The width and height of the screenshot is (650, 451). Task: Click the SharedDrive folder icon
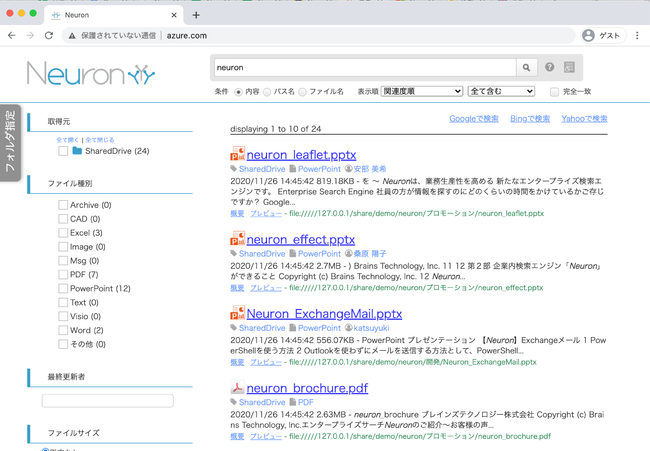(77, 150)
